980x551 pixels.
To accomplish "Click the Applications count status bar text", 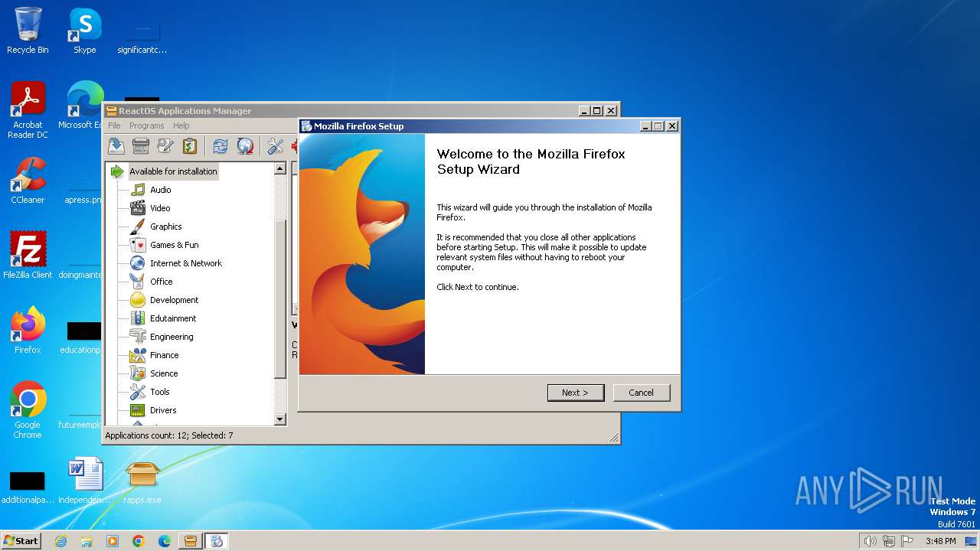I will tap(169, 435).
